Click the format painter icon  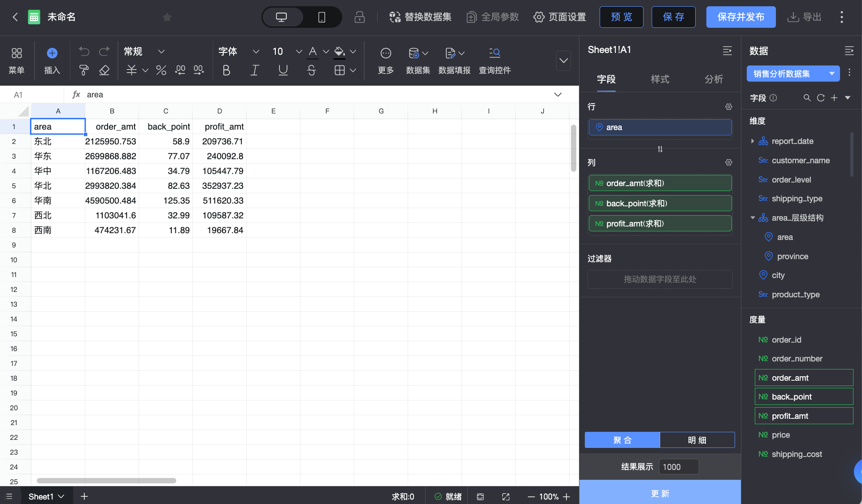click(x=84, y=70)
